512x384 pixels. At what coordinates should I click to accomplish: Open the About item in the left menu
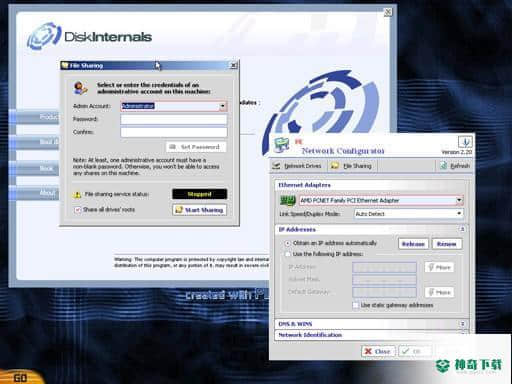tap(34, 193)
